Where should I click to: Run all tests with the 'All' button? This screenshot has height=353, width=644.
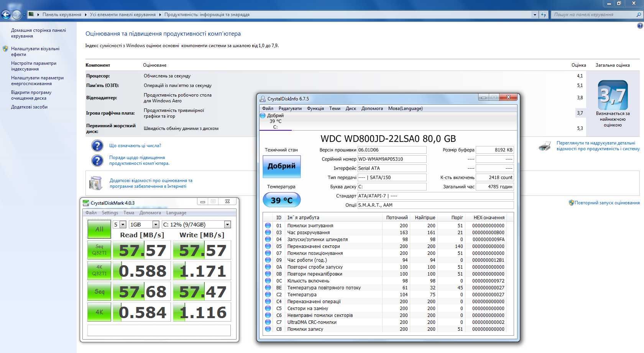[x=99, y=229]
